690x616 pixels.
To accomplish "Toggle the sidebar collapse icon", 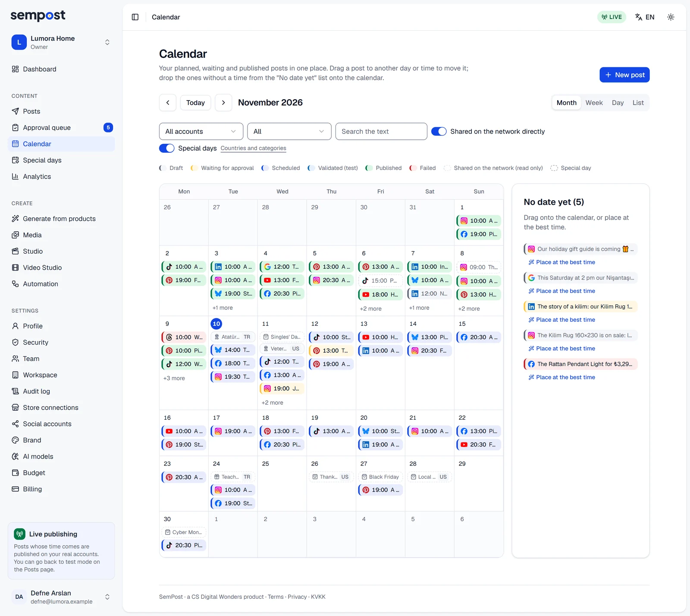I will [135, 17].
